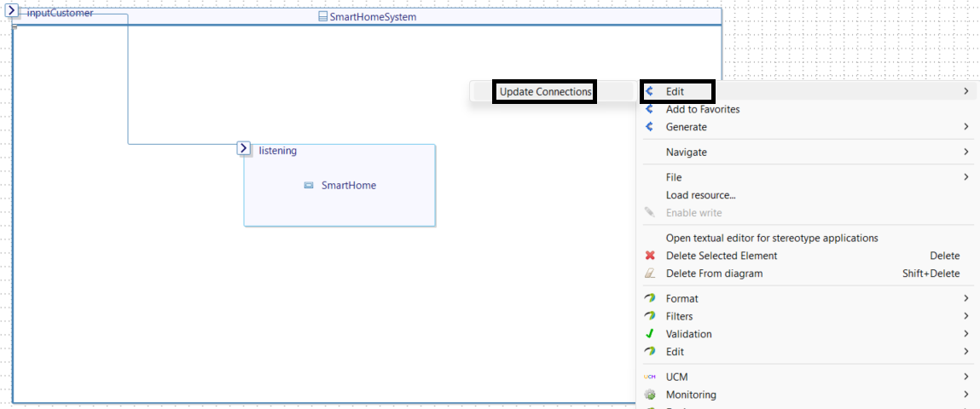Click the red X Delete Selected Element icon

pos(650,256)
